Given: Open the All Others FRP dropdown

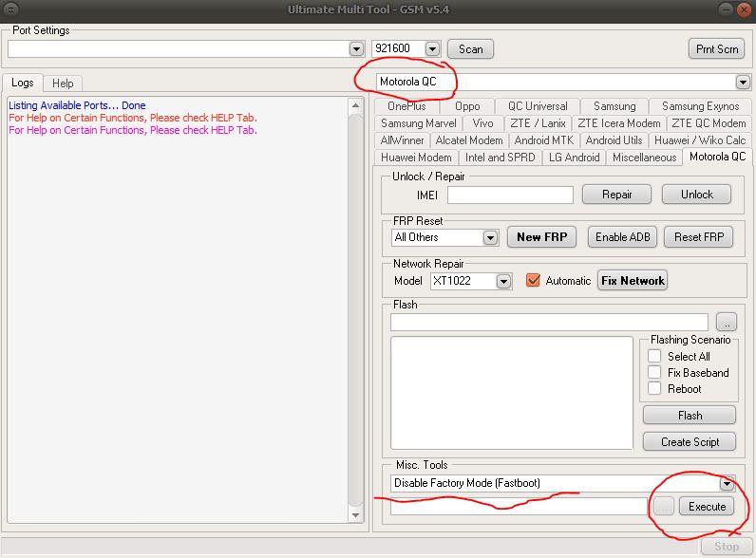Looking at the screenshot, I should pos(490,237).
